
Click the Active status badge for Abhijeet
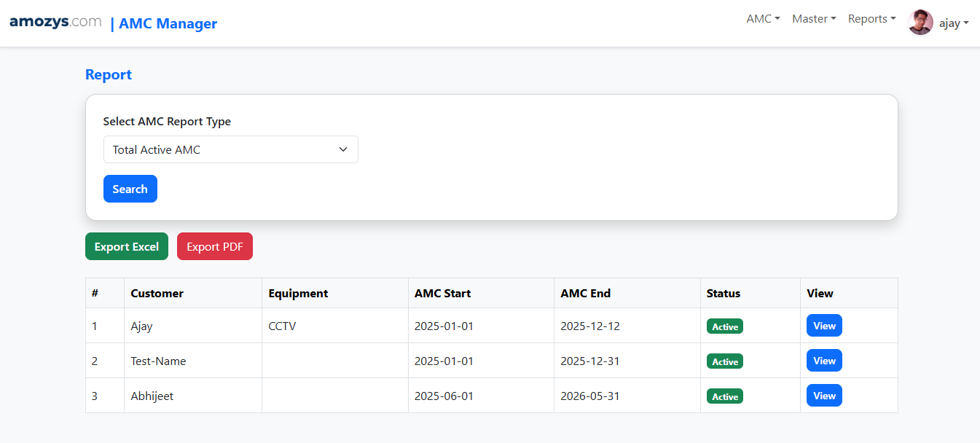click(724, 396)
